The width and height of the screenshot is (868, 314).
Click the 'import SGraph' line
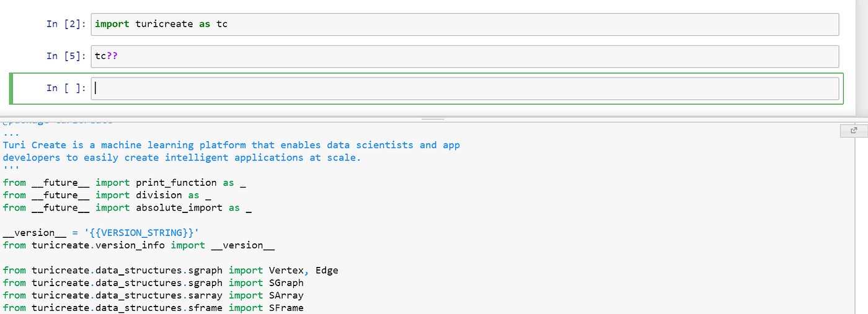153,283
